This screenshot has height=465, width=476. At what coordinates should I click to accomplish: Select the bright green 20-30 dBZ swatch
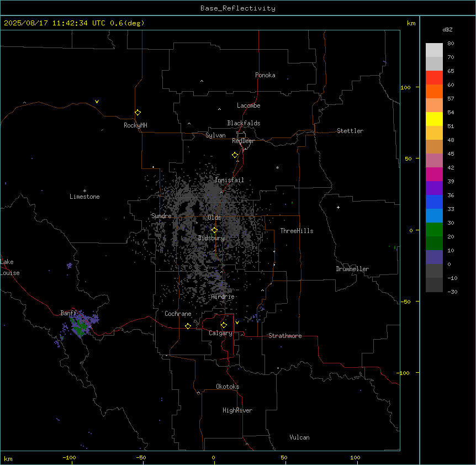click(434, 230)
